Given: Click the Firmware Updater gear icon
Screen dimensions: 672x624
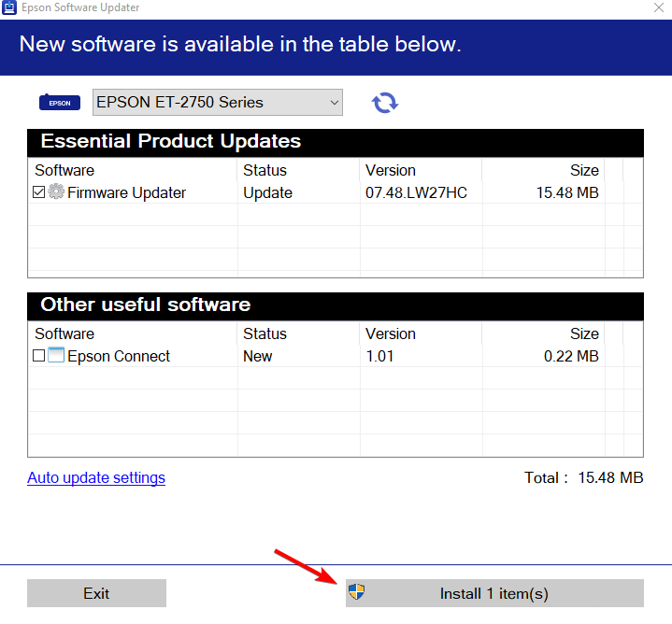Looking at the screenshot, I should 56,192.
